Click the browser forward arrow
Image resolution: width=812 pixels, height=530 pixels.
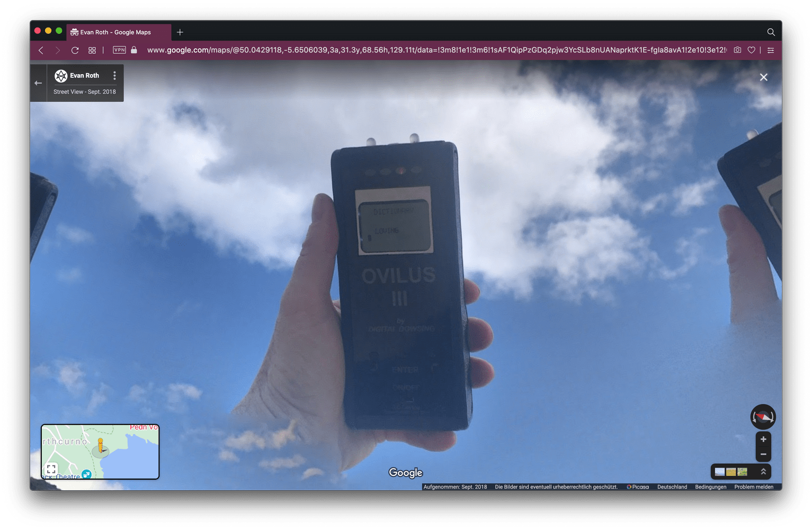58,50
